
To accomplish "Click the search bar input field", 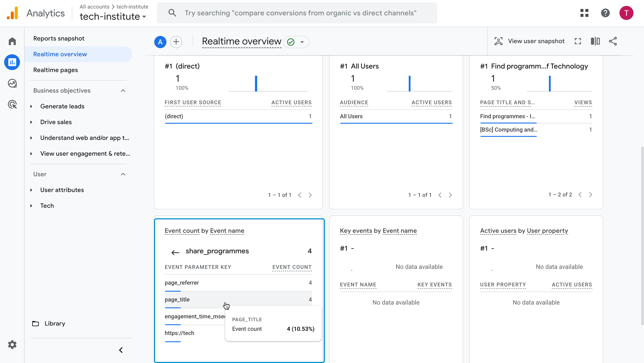I will tap(297, 13).
